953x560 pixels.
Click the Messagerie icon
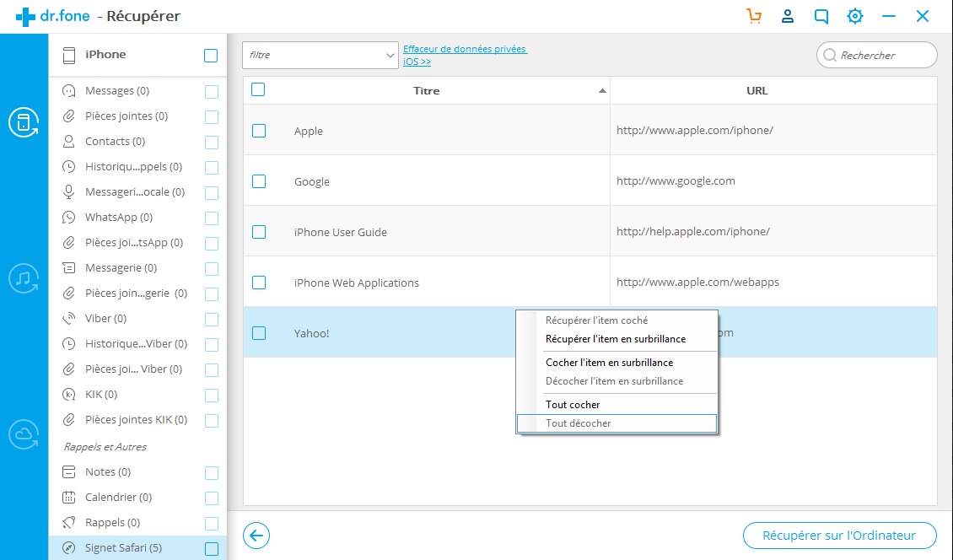[68, 268]
